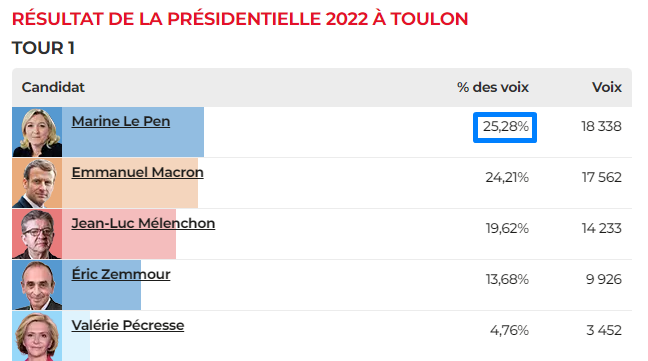The image size is (648, 361).
Task: Click Valérie Pécresse's portrait photo
Action: [x=37, y=336]
